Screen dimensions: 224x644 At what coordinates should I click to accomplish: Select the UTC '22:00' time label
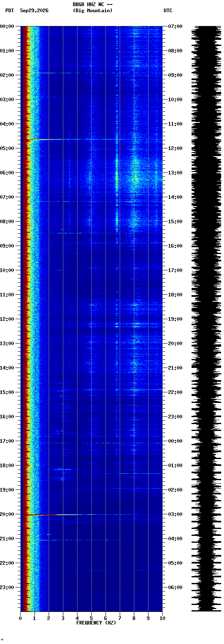[x=175, y=392]
